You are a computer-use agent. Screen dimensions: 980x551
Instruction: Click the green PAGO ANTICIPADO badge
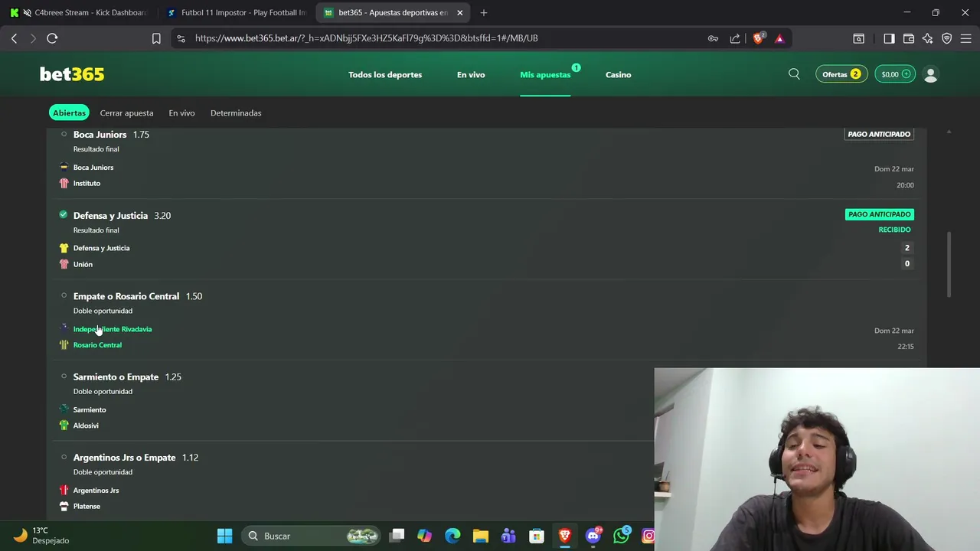coord(880,214)
